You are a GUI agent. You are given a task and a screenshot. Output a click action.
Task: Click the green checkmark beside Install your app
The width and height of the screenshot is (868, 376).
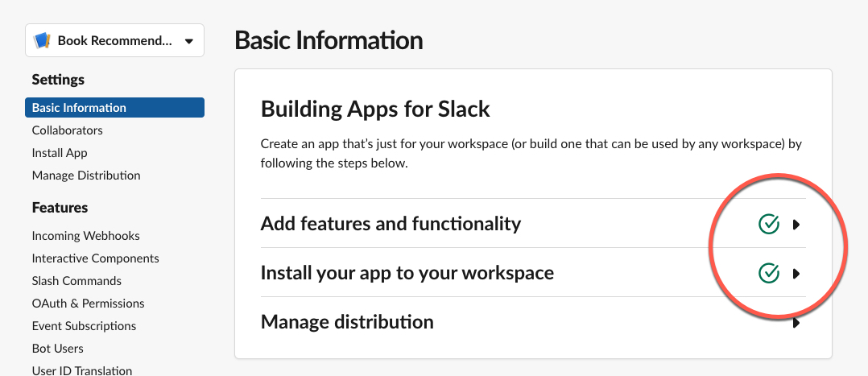pyautogui.click(x=769, y=274)
